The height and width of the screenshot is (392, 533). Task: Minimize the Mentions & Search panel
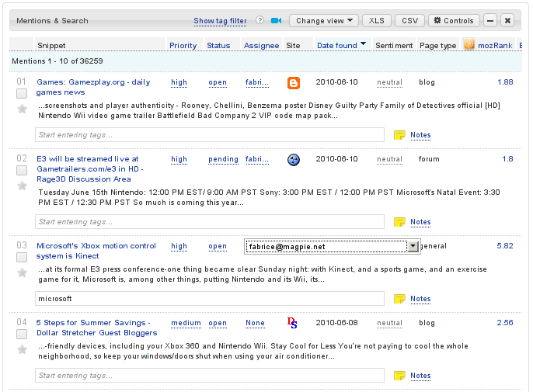click(x=490, y=21)
